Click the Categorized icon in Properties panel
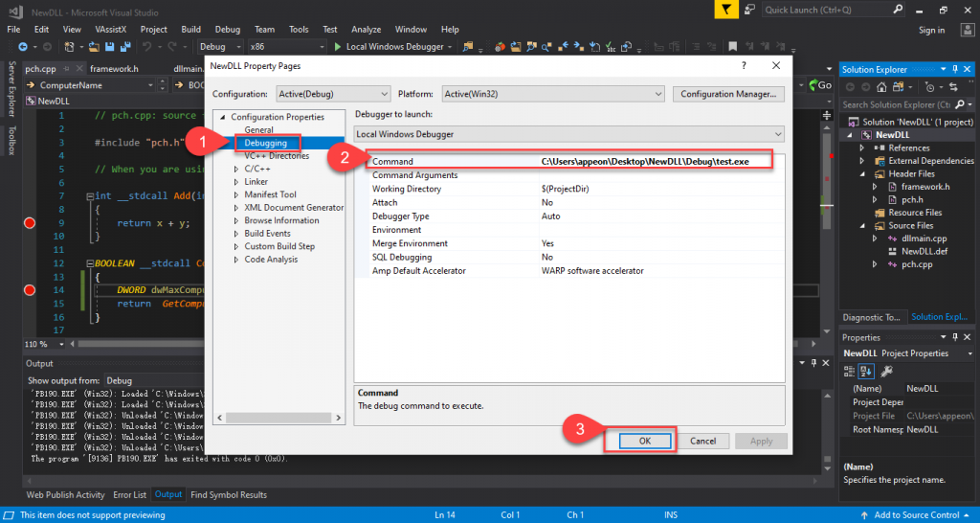Viewport: 980px width, 523px height. (851, 372)
